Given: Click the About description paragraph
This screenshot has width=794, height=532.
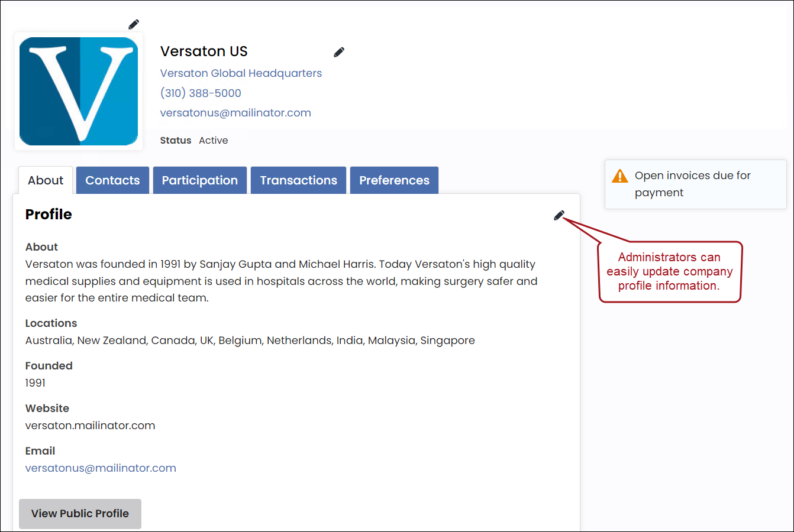Looking at the screenshot, I should [x=282, y=281].
